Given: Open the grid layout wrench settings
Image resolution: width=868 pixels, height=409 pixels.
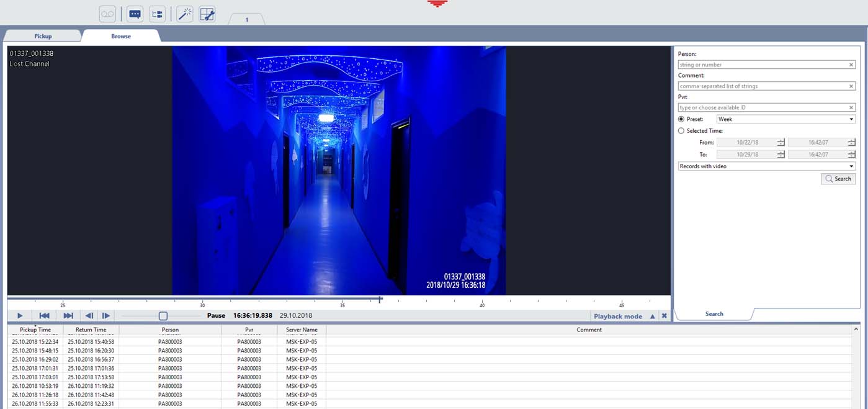Looking at the screenshot, I should 207,14.
